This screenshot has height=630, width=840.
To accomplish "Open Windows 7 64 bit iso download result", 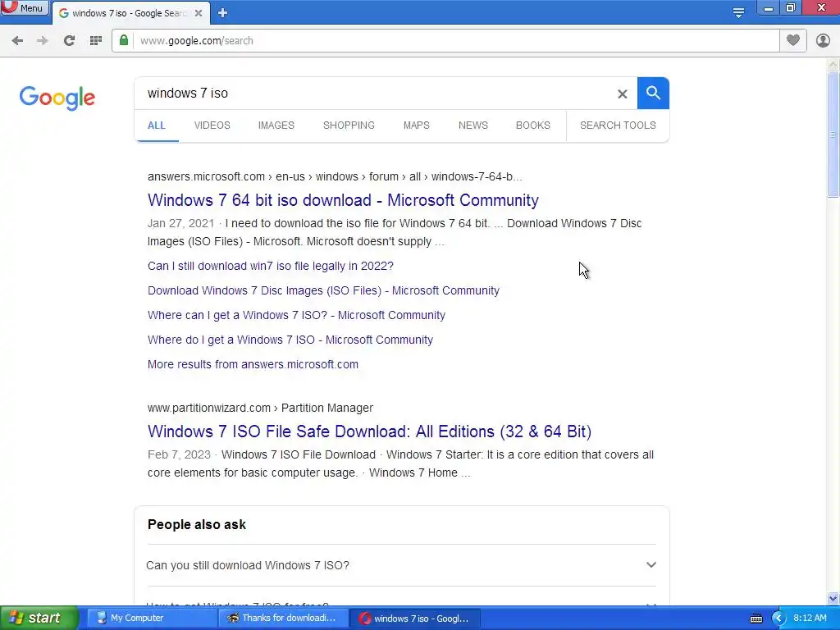I will [343, 200].
